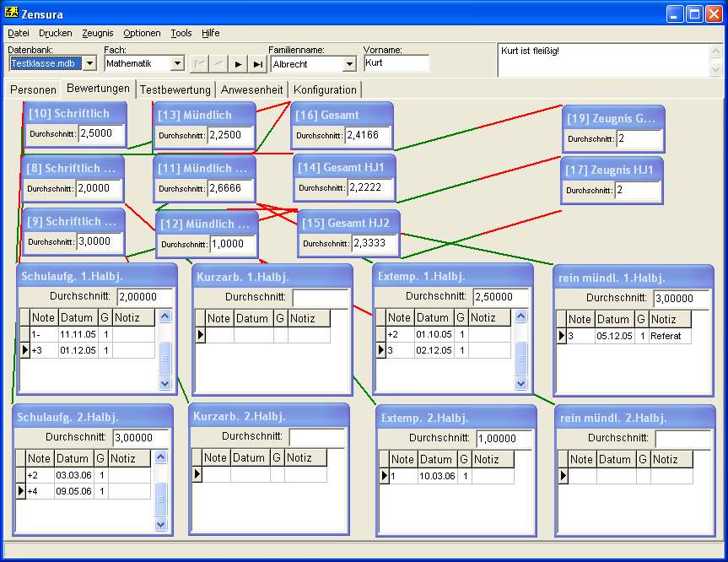Screen dimensions: 728x562
Task: Click the [16] Gesamt Durchschnitt value 2,4166
Action: (368, 135)
